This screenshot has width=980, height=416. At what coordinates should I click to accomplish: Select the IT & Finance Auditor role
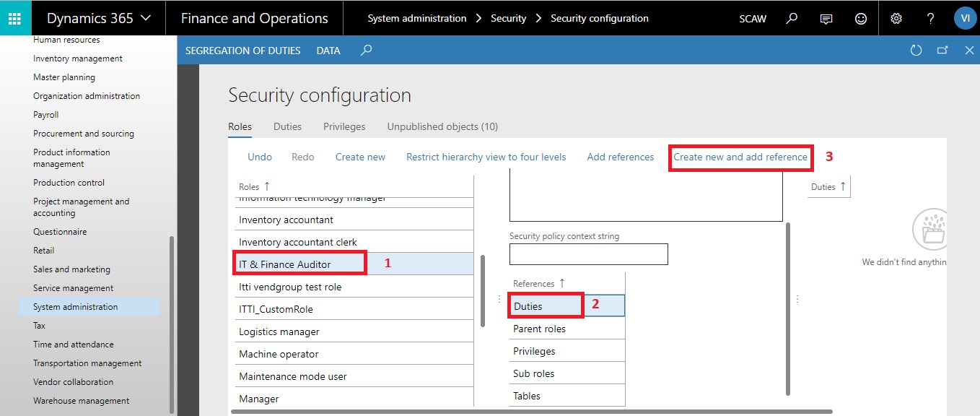tap(299, 263)
